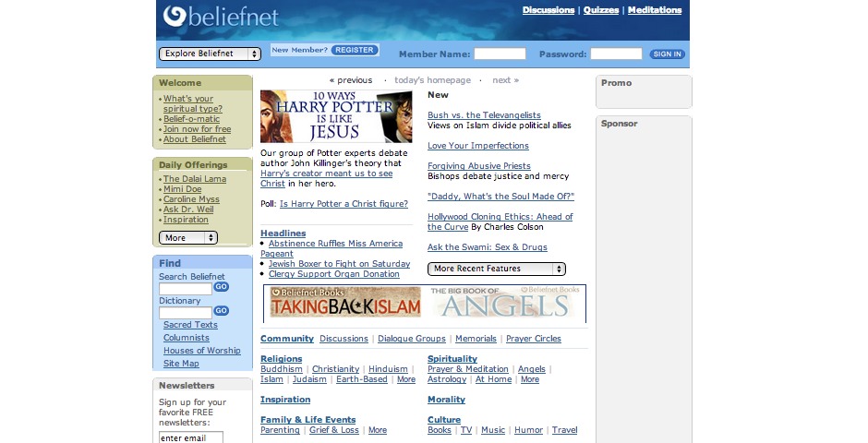Screen dimensions: 868x443
Task: Open Forgiving Abusive Priests
Action: 479,166
